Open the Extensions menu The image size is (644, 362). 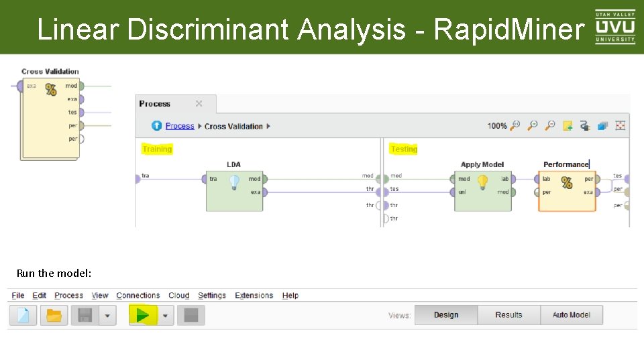(x=254, y=295)
